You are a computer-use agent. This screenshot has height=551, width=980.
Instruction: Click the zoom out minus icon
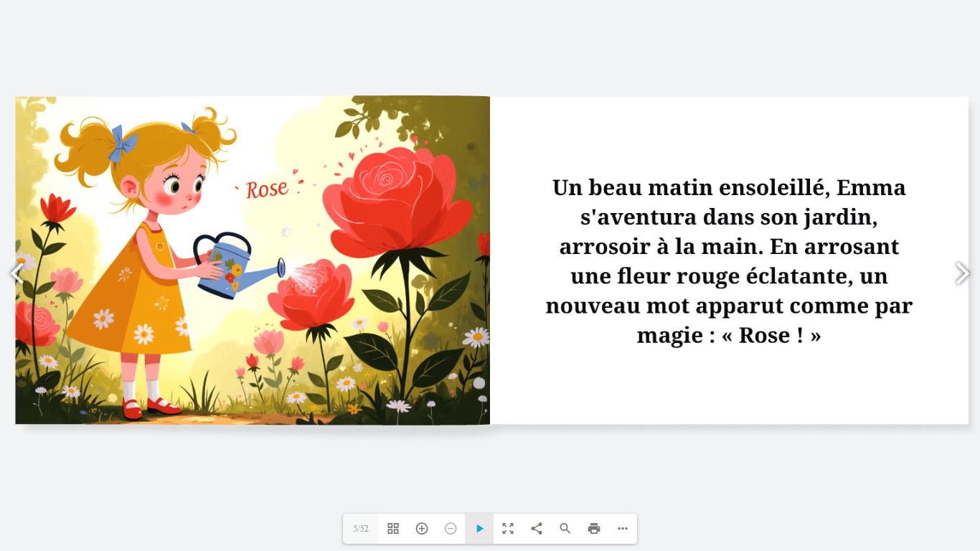point(451,529)
